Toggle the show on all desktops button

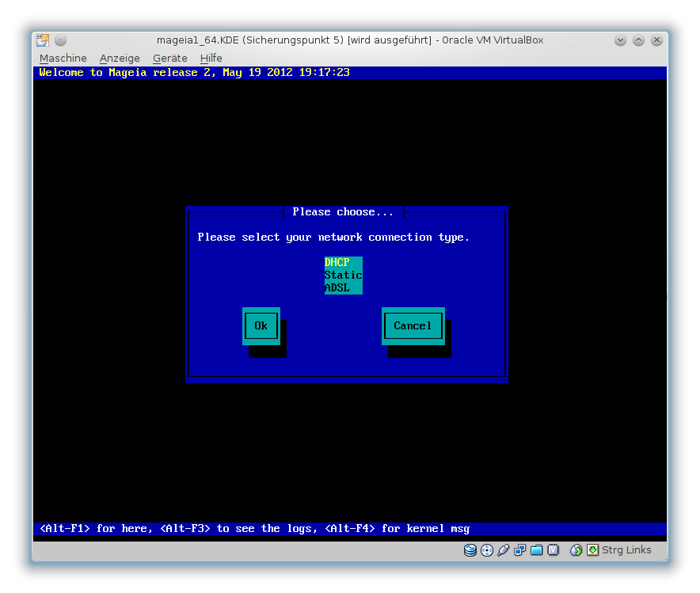pos(61,40)
